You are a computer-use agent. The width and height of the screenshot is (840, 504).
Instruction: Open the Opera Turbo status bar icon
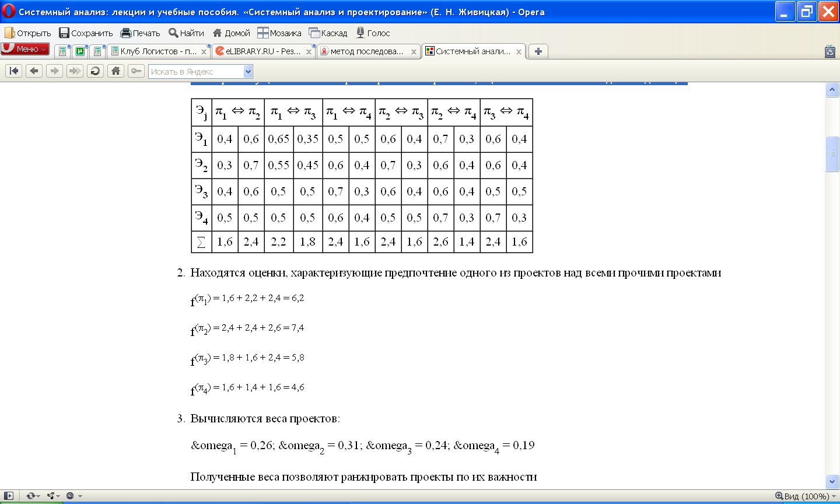click(x=73, y=496)
